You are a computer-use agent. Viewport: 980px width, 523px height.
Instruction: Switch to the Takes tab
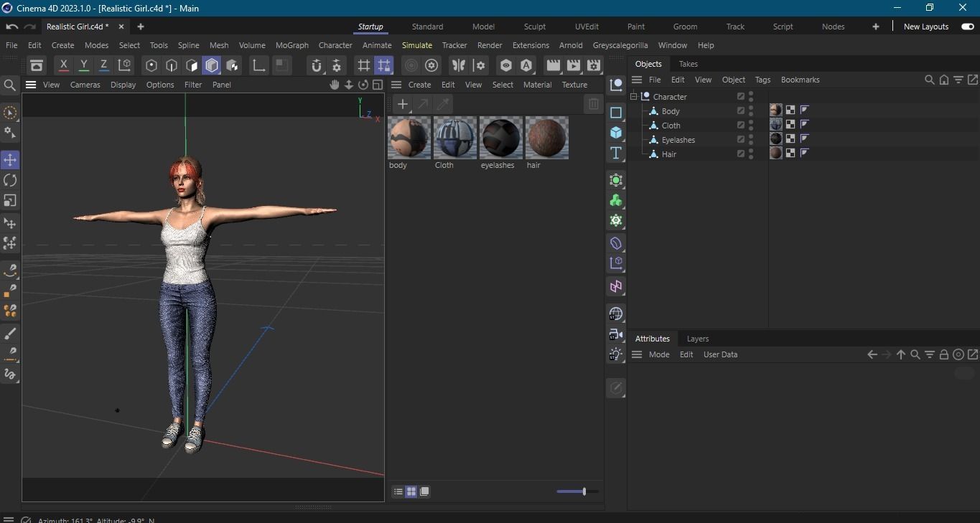coord(689,64)
